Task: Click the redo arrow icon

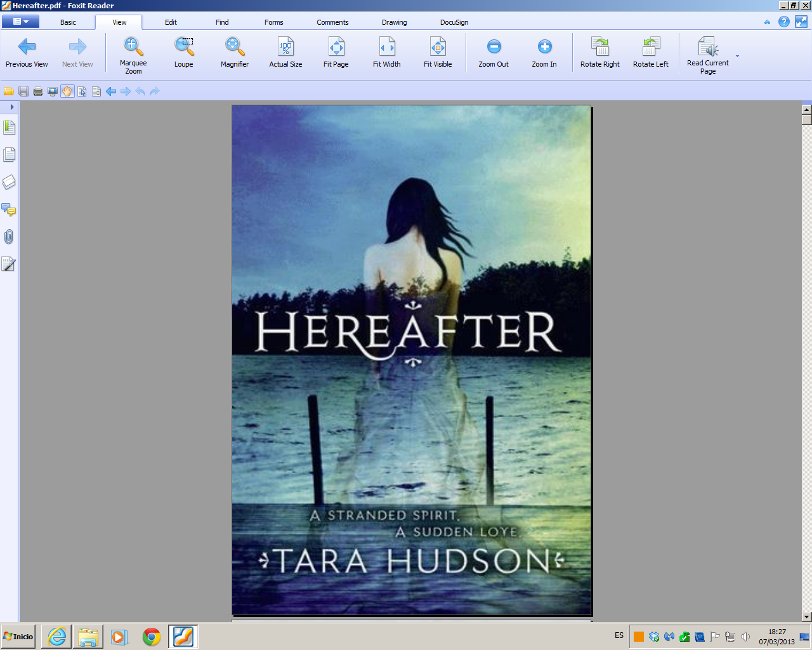Action: (x=155, y=91)
